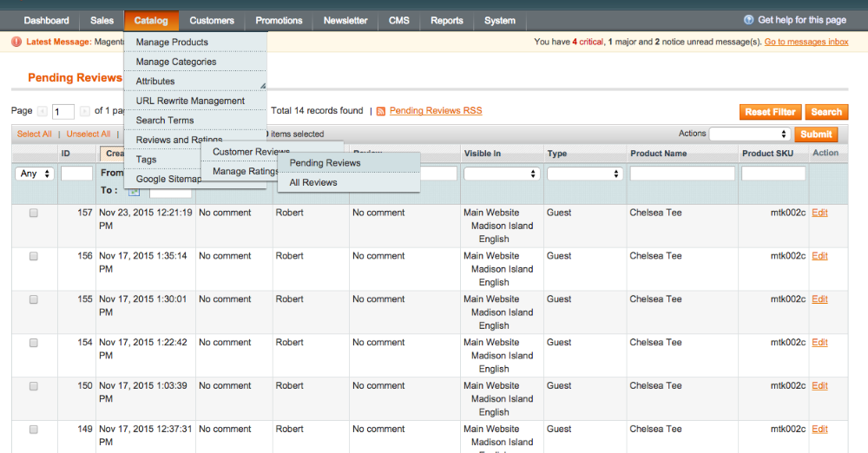The width and height of the screenshot is (868, 453).
Task: Open the To date calendar picker
Action: click(133, 190)
